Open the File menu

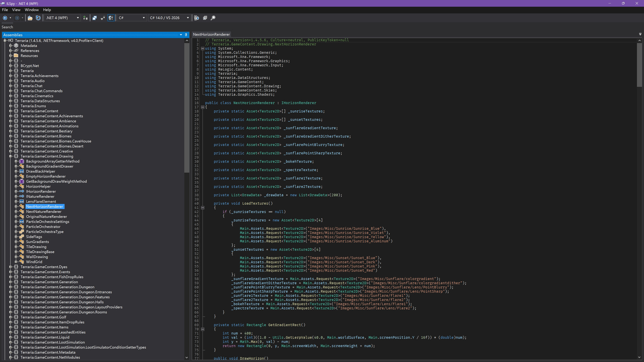(5, 10)
